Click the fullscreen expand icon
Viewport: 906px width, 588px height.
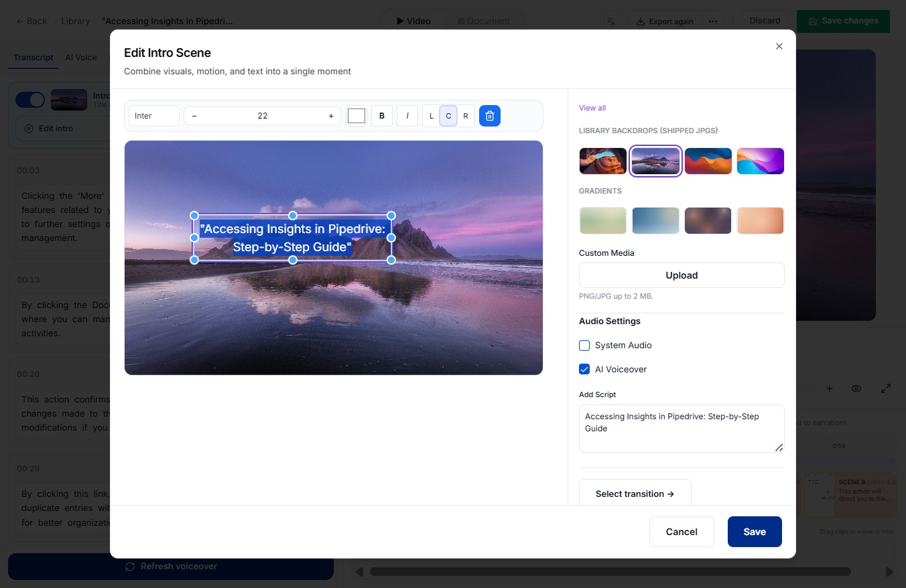[886, 388]
